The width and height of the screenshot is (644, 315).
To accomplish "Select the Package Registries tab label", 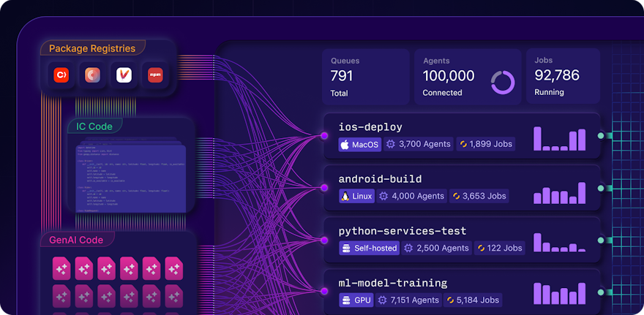I will click(92, 48).
